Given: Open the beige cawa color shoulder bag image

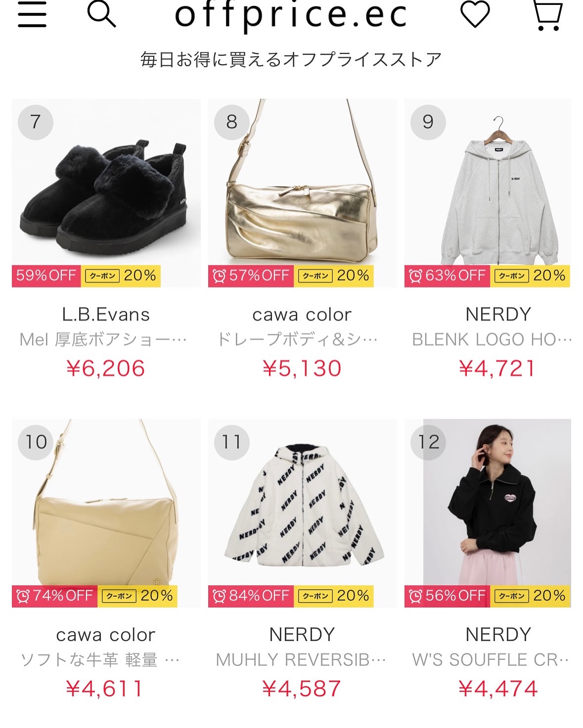Looking at the screenshot, I should pyautogui.click(x=106, y=514).
